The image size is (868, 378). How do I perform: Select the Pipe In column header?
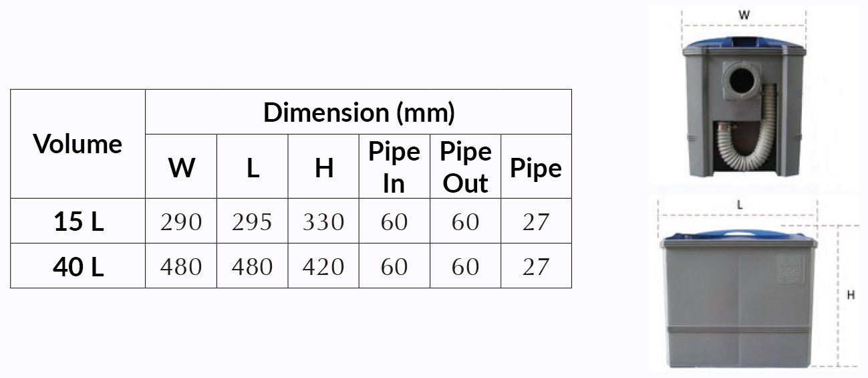[x=394, y=167]
